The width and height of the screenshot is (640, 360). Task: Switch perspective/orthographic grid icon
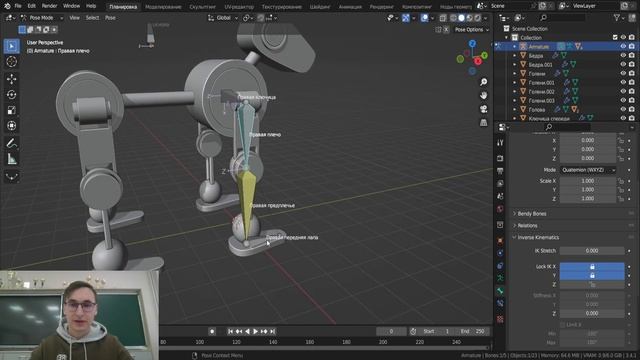[484, 122]
